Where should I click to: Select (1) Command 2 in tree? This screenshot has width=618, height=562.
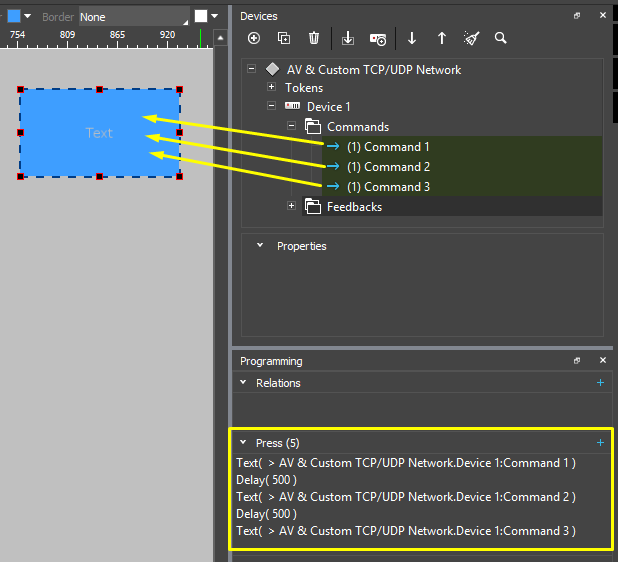tap(388, 167)
